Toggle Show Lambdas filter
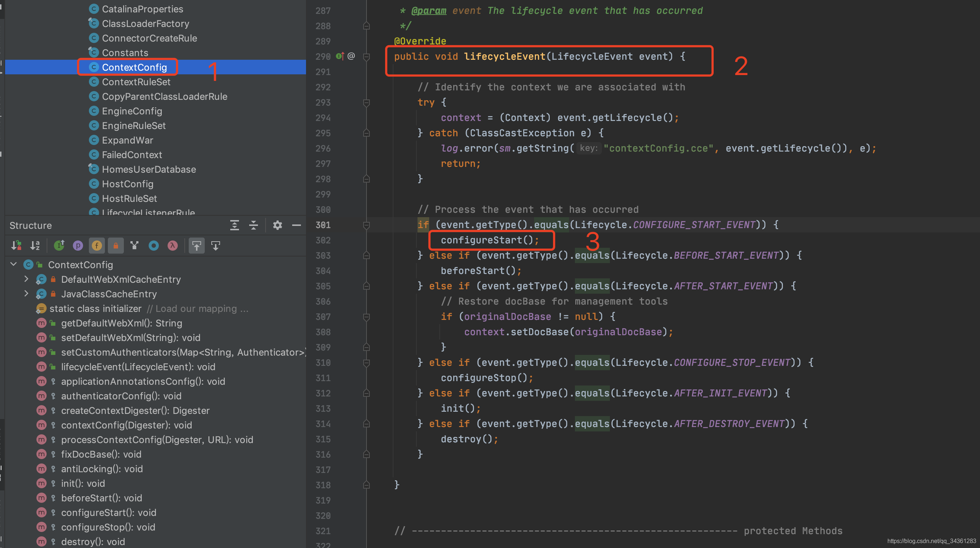The height and width of the screenshot is (548, 980). 173,246
